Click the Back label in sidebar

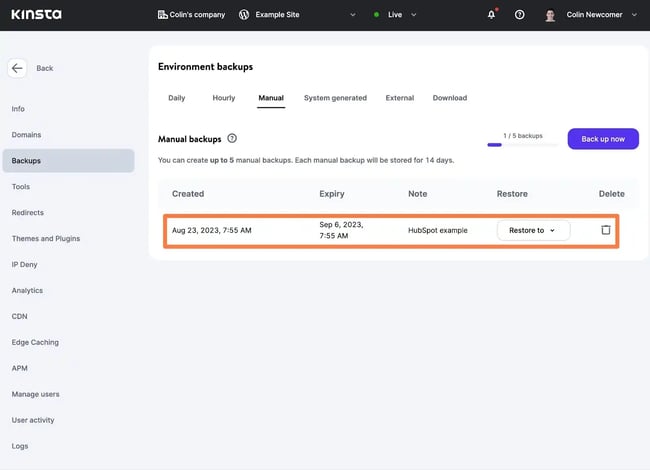45,68
